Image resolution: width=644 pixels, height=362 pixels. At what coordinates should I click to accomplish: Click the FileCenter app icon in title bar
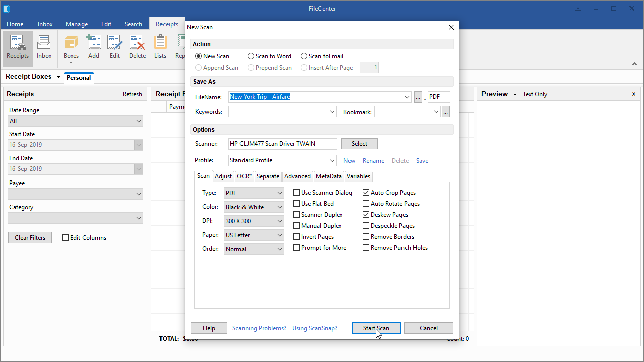click(7, 9)
